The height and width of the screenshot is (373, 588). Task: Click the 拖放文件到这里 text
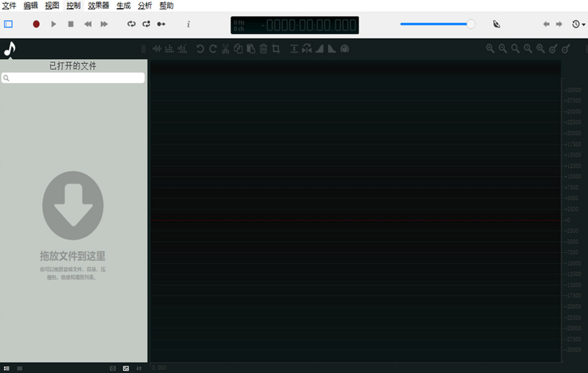[73, 256]
